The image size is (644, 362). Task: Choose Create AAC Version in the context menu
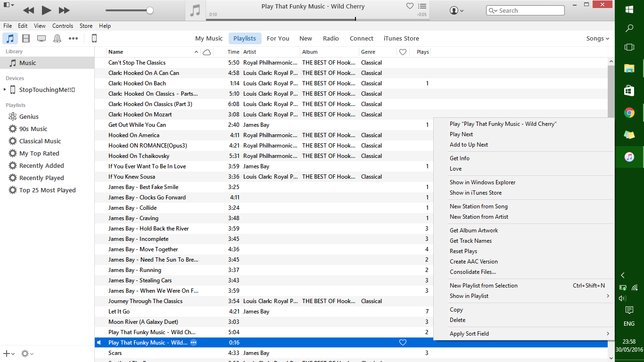click(x=524, y=262)
